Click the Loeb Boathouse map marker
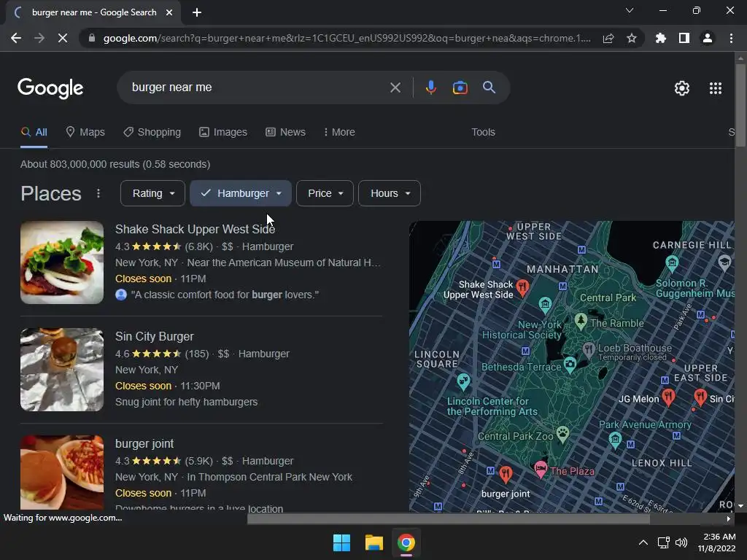The width and height of the screenshot is (747, 560). pyautogui.click(x=589, y=350)
